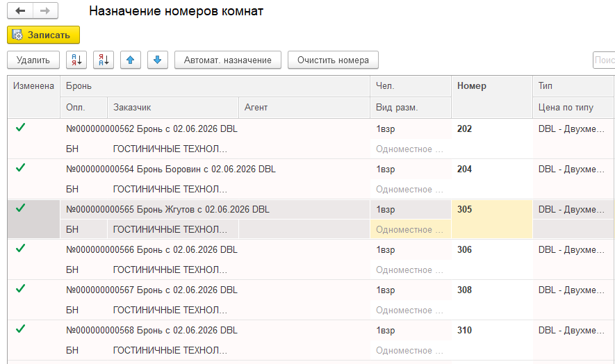Click ГОСТИНИЧНЫЕ ТЕХНОЛ... customer under booking 564

click(x=170, y=190)
